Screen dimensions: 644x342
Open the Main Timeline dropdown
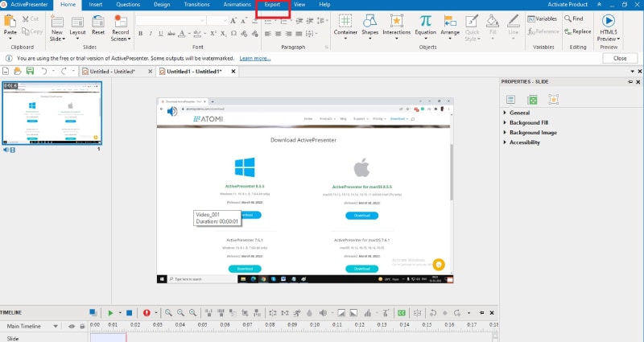point(56,327)
